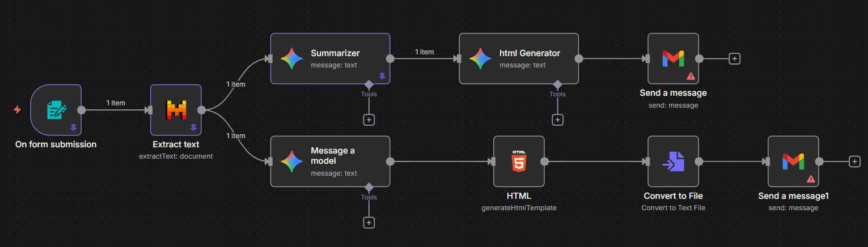Viewport: 868px width, 247px height.
Task: Click the Message a model Tools connector
Action: point(369,187)
